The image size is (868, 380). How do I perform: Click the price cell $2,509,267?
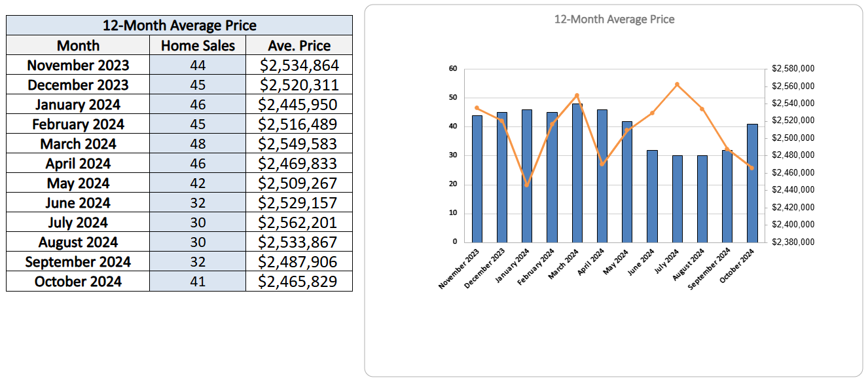point(299,183)
